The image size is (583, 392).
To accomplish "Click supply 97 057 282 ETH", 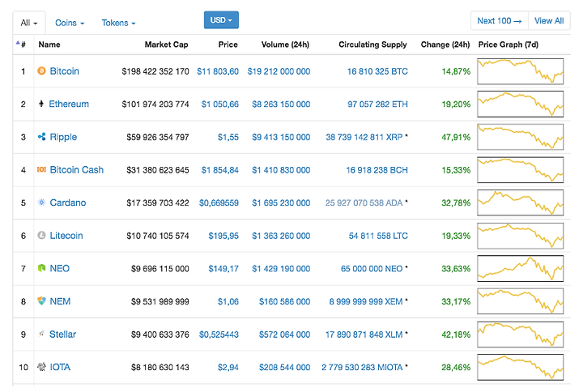I will (377, 104).
